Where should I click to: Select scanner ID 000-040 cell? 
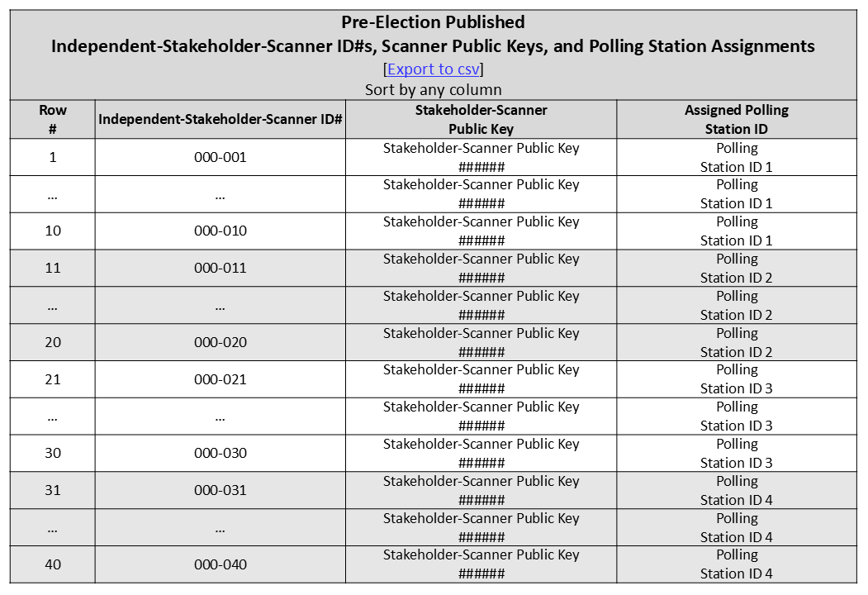click(221, 564)
